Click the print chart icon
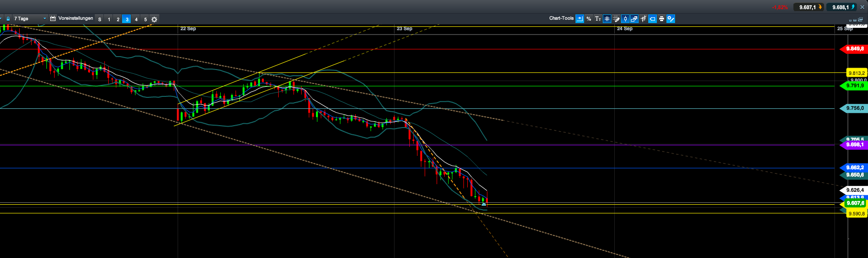The height and width of the screenshot is (258, 868). coord(662,19)
